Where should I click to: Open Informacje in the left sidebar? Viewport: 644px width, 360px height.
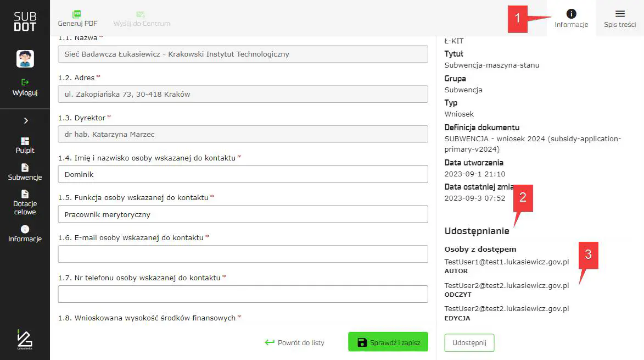pyautogui.click(x=25, y=234)
